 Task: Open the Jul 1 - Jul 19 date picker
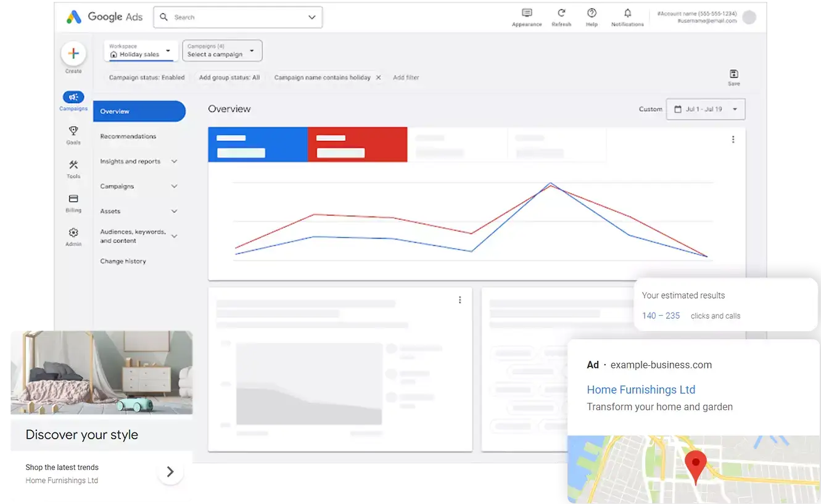click(706, 109)
